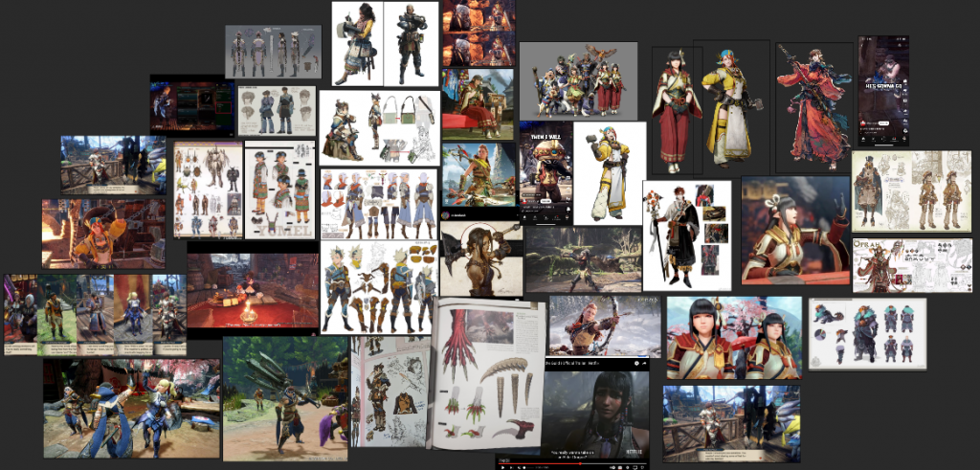Select the open book with red claw
The image size is (980, 470).
click(487, 375)
